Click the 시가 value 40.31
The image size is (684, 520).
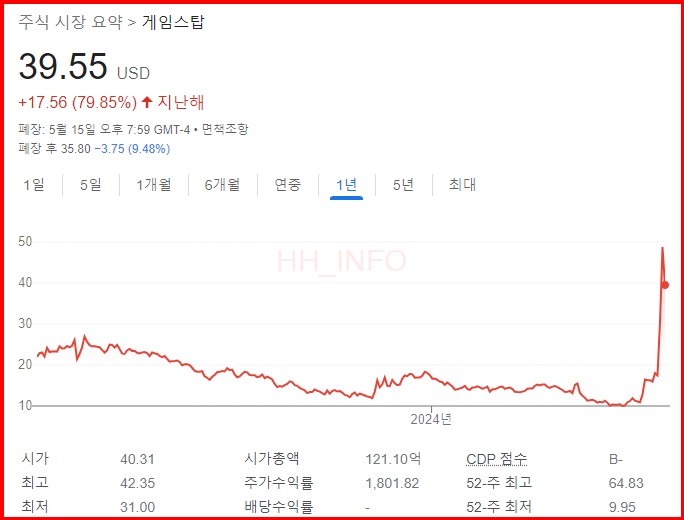click(137, 459)
